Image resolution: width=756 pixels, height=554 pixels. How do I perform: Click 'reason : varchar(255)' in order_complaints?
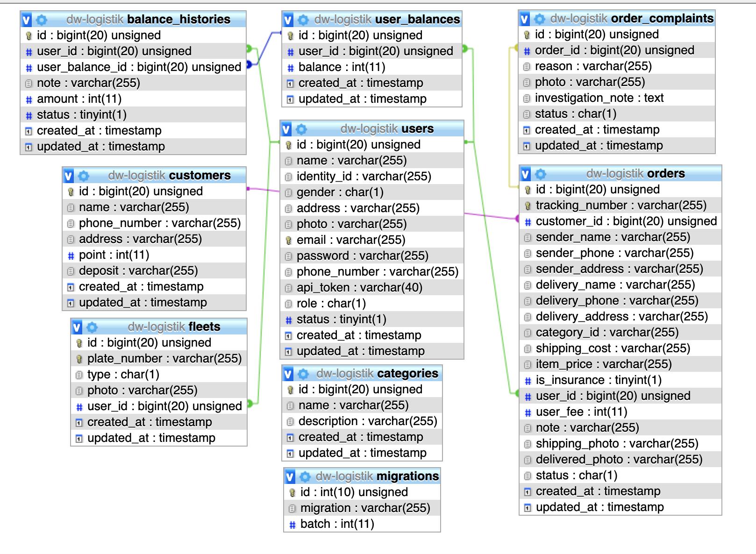coord(593,66)
